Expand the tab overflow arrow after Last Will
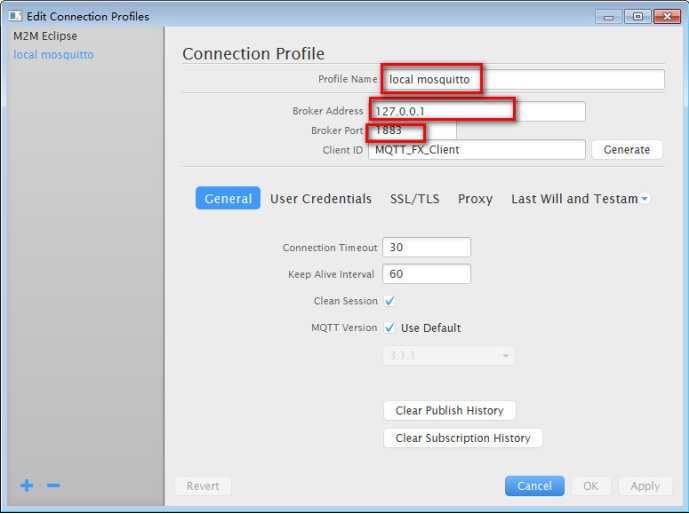689x514 pixels. (645, 199)
